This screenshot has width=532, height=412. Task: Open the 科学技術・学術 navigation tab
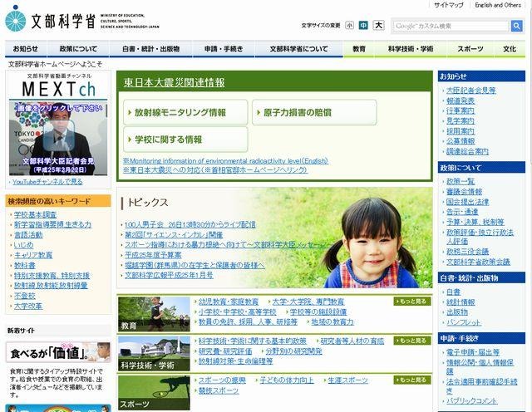(x=411, y=49)
